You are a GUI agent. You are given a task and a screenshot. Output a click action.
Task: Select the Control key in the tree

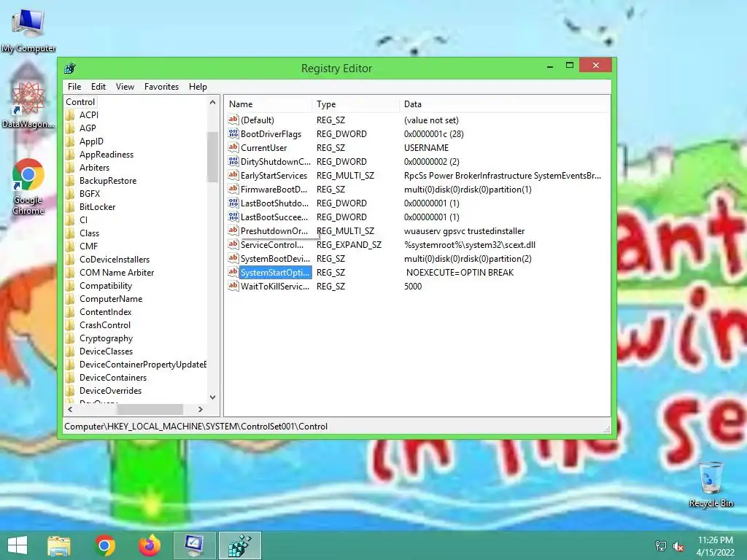coord(80,102)
